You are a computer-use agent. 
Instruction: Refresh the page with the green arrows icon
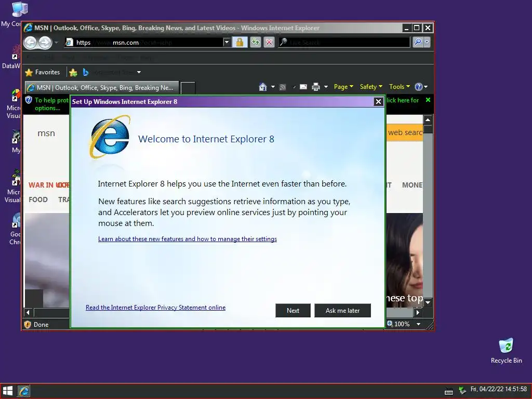(x=255, y=42)
